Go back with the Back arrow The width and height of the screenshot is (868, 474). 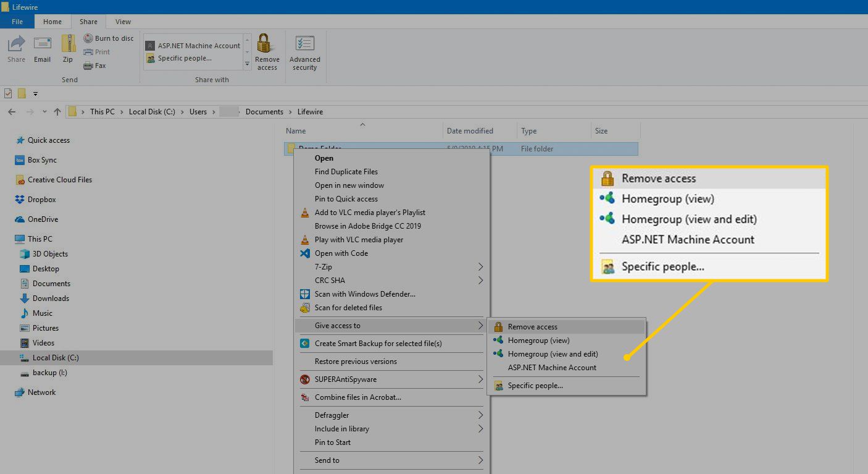pos(12,112)
